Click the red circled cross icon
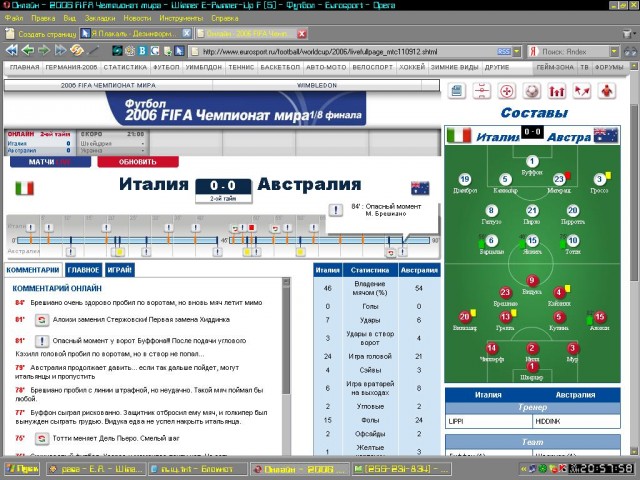This screenshot has width=640, height=480. [507, 91]
